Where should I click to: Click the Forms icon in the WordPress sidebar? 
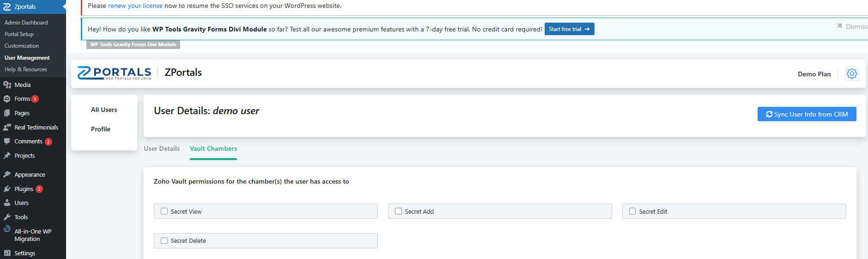tap(7, 99)
